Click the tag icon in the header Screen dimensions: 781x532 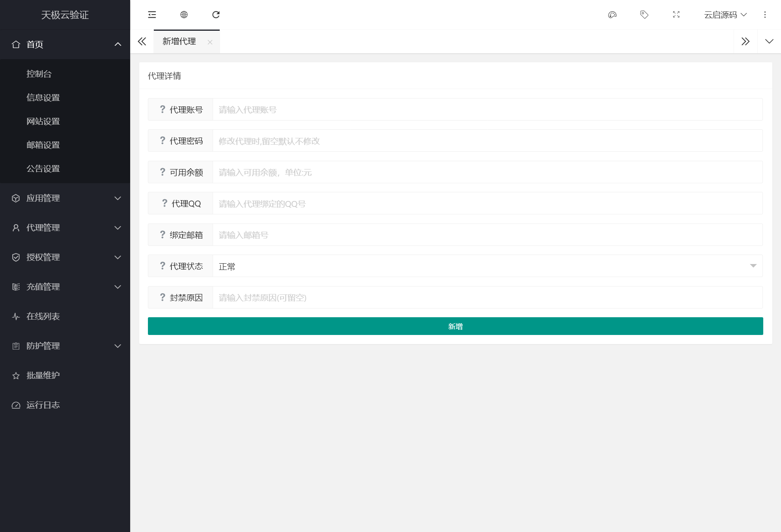(x=644, y=15)
